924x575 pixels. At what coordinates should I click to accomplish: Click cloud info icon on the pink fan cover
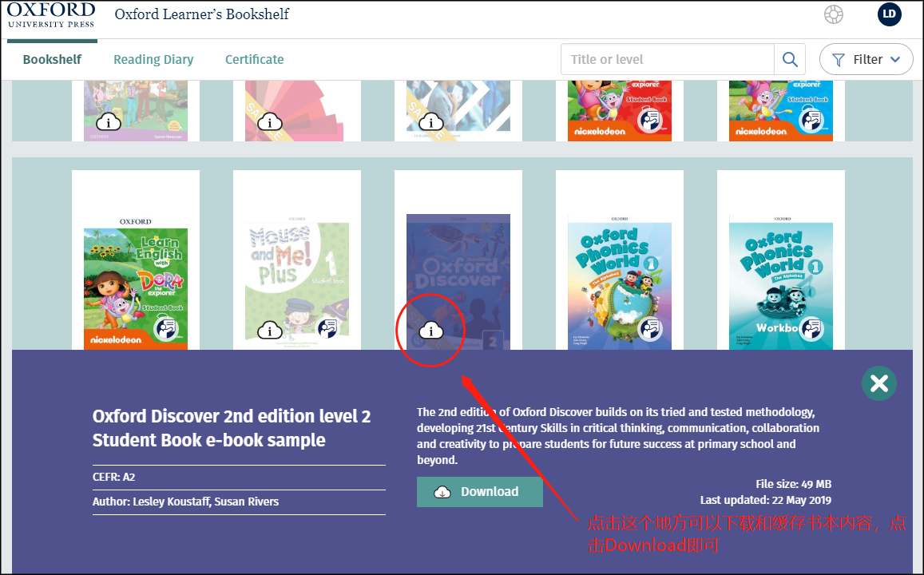(x=270, y=122)
